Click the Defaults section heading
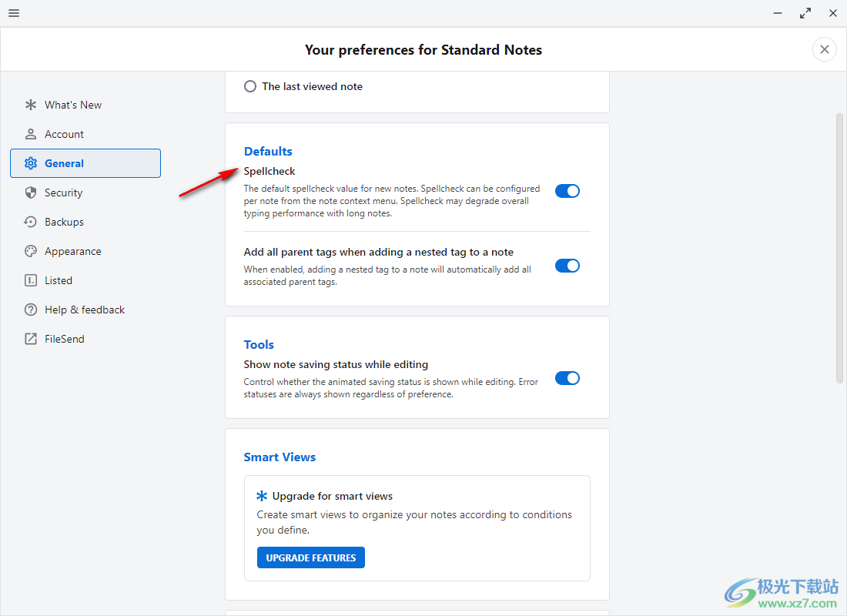Screen dimensions: 847x616 (x=268, y=151)
